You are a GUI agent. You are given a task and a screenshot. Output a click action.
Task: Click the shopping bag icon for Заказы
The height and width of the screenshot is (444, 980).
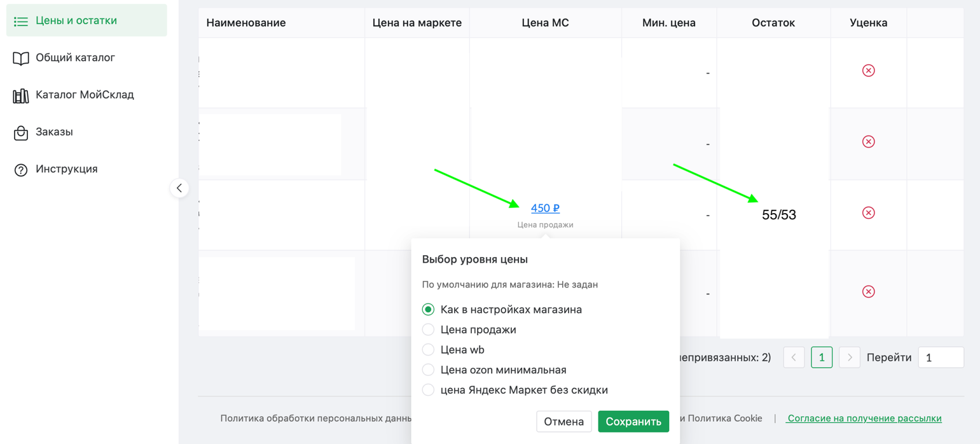[21, 132]
